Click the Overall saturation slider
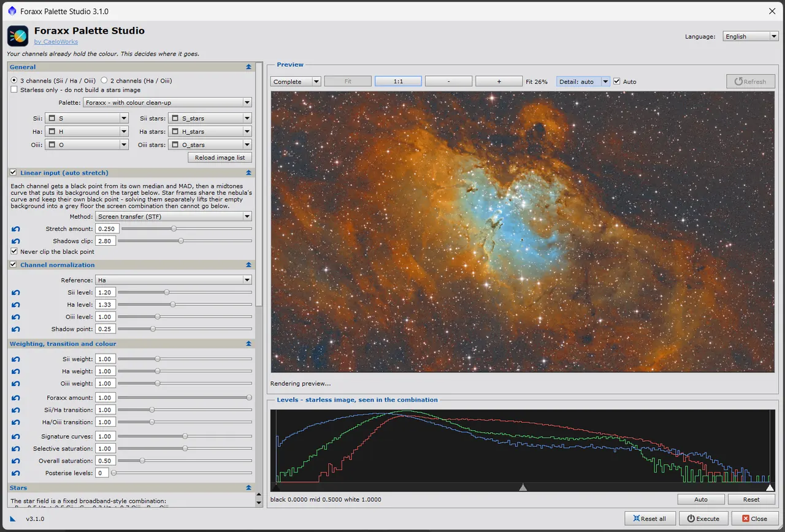The width and height of the screenshot is (785, 532). [x=185, y=461]
